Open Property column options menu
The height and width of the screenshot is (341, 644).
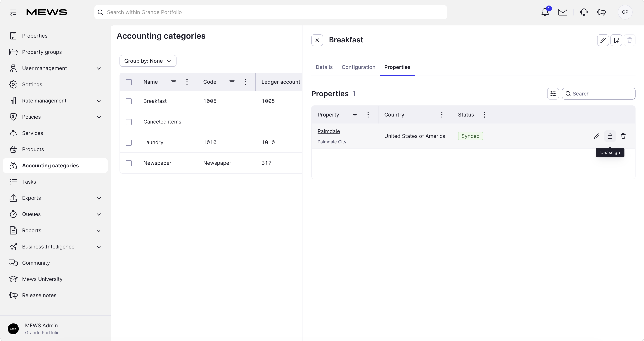click(368, 115)
